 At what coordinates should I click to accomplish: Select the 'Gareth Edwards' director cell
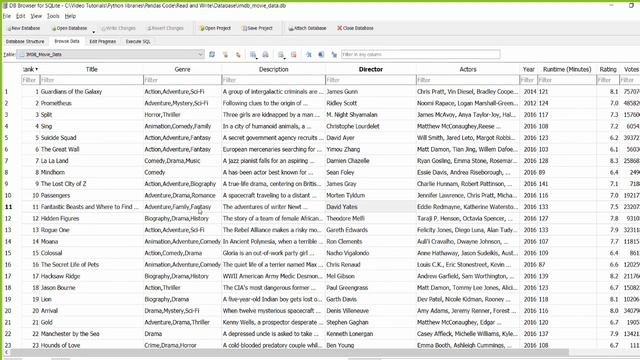[x=371, y=230]
